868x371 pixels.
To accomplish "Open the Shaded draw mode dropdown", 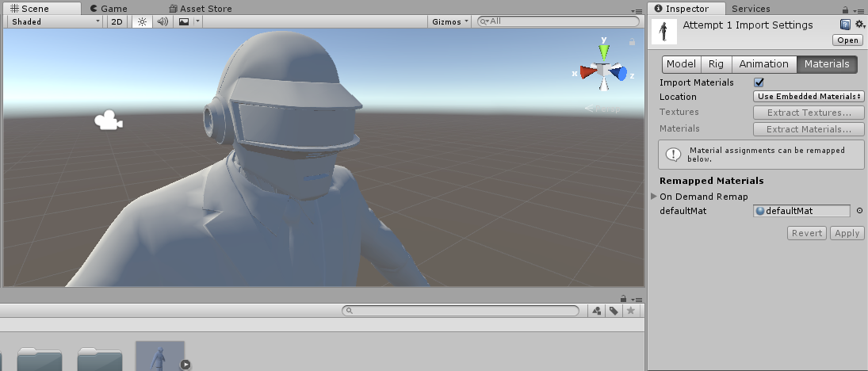I will coord(55,21).
